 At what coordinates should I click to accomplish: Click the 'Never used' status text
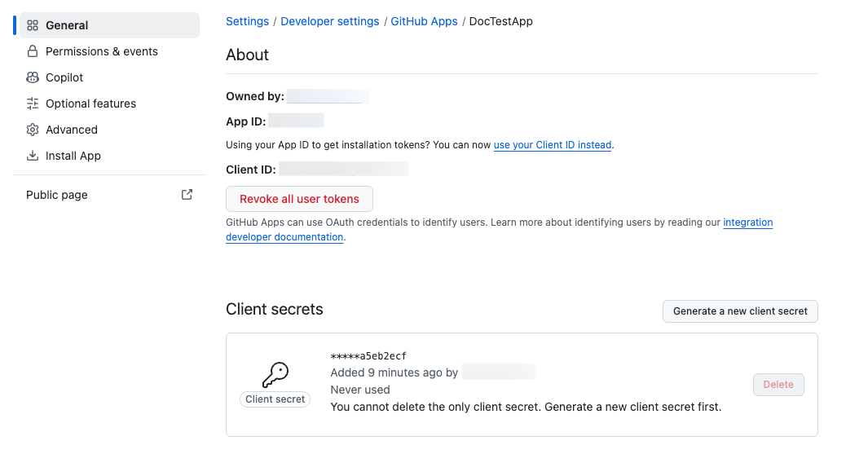360,390
